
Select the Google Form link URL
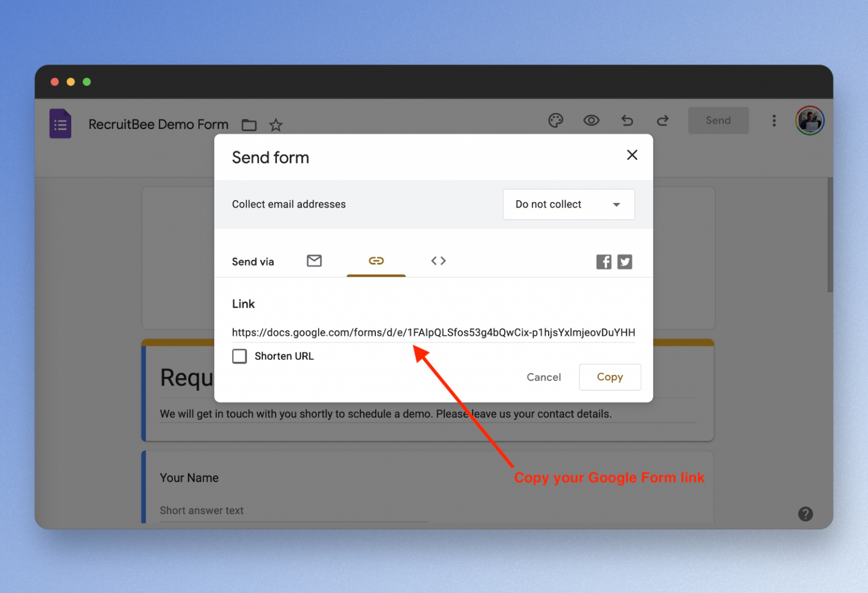pos(433,332)
